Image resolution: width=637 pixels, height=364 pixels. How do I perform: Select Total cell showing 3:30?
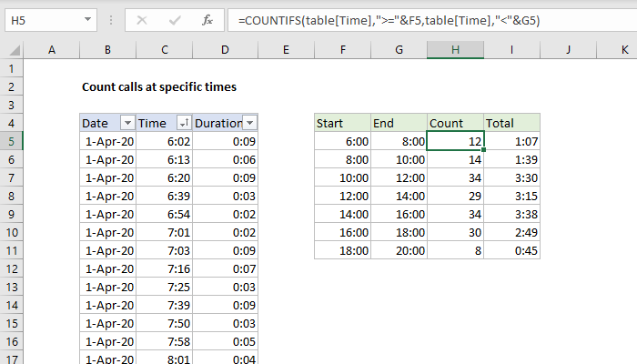(511, 178)
